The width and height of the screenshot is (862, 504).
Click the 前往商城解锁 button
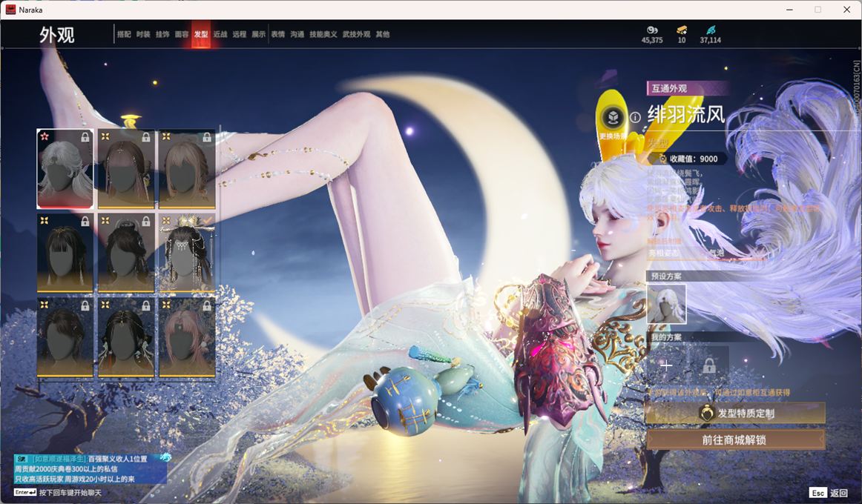(x=735, y=440)
